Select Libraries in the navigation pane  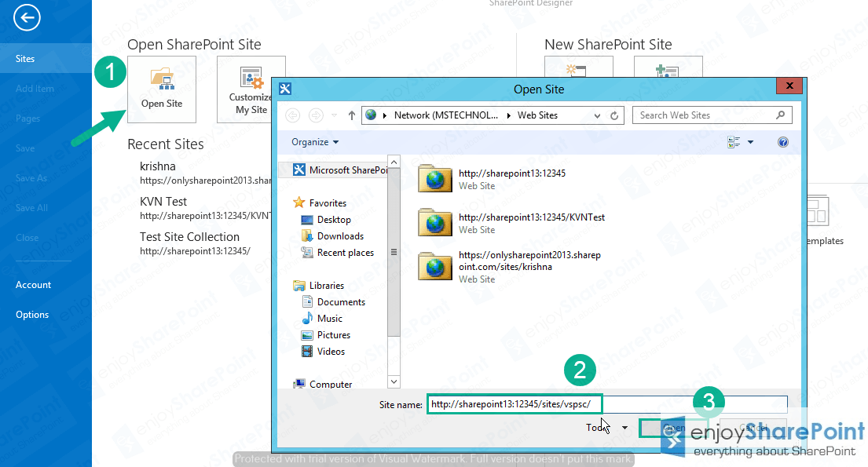click(x=318, y=286)
